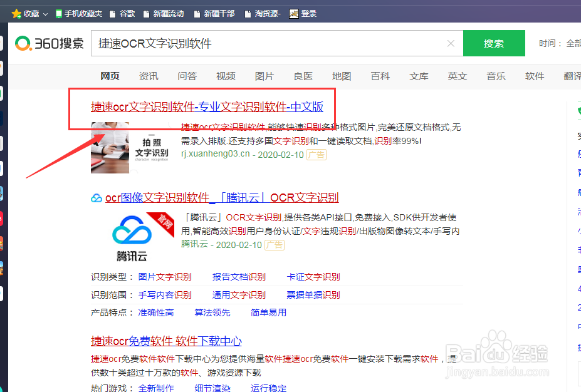Open the 手写内容识别 sublink

tap(165, 295)
